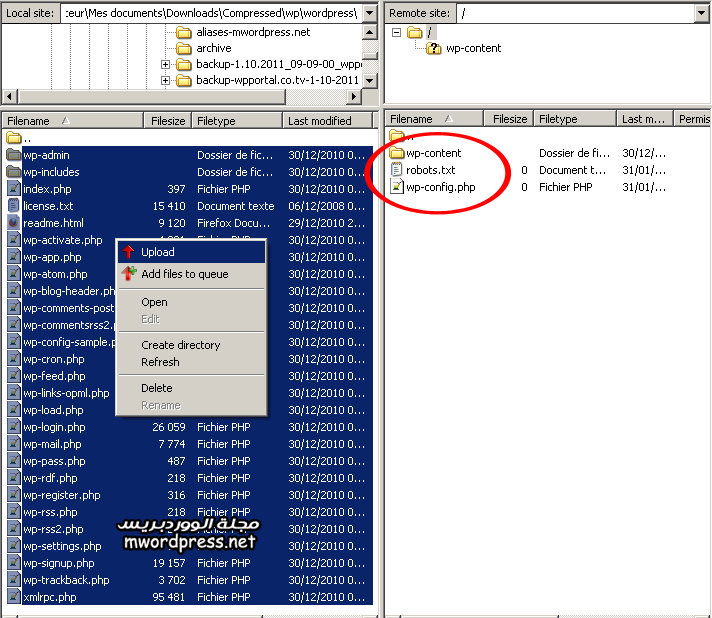Click the license.txt document icon
The height and width of the screenshot is (618, 712).
pyautogui.click(x=14, y=206)
